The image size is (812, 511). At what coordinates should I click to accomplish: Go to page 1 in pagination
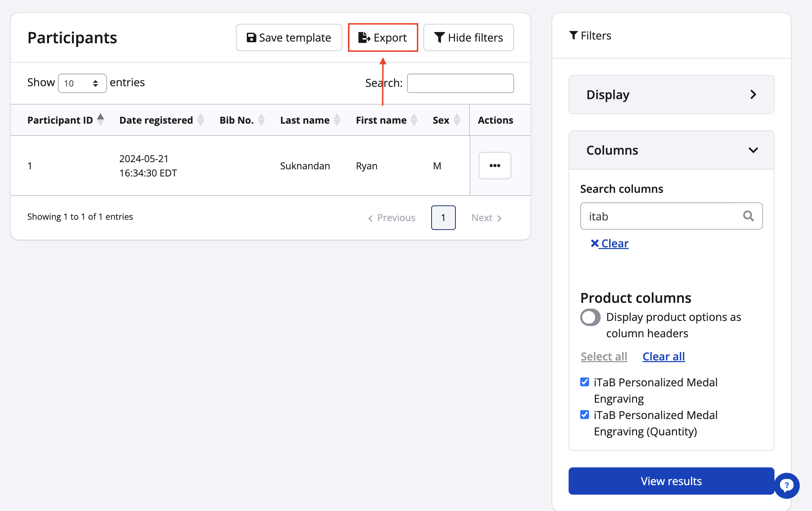tap(443, 218)
